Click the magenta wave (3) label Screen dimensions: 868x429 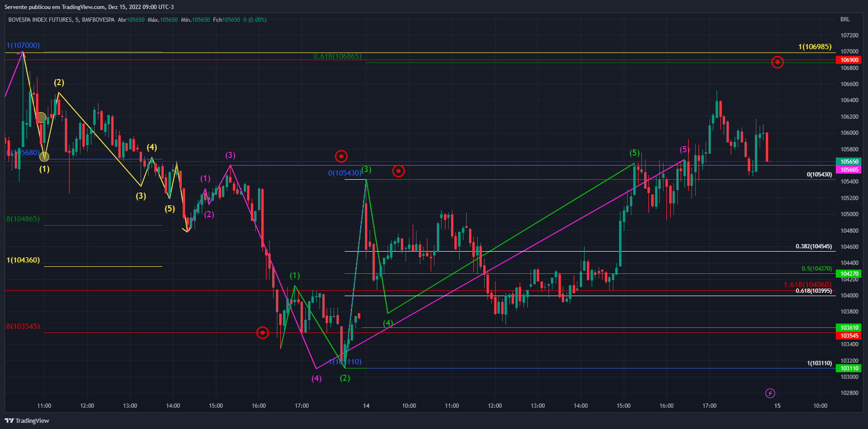(x=230, y=155)
